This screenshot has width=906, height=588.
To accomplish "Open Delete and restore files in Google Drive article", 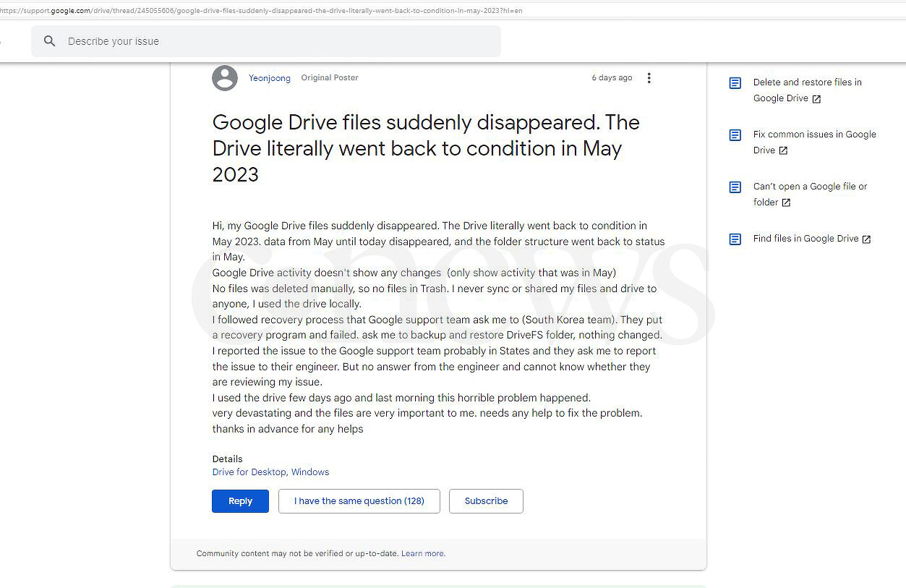I will [x=806, y=82].
